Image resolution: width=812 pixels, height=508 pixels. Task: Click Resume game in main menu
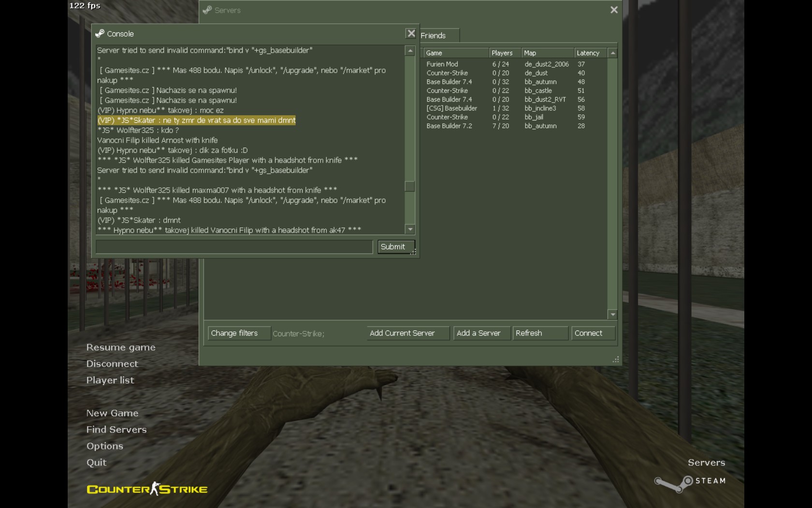[x=121, y=347]
